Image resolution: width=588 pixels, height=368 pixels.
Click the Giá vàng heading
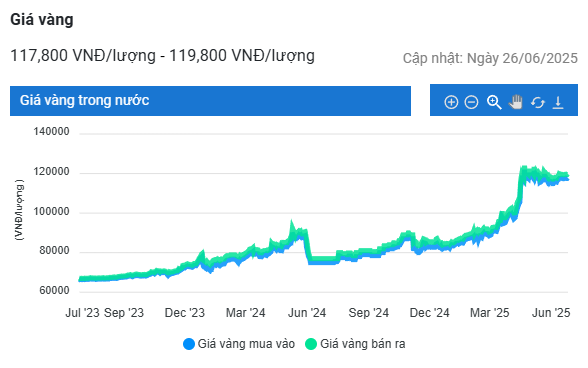42,20
